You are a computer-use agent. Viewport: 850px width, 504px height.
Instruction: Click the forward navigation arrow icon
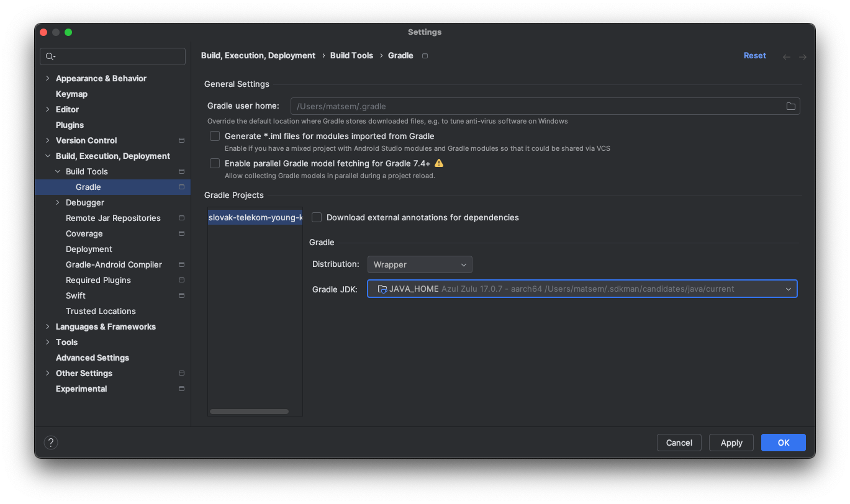(803, 56)
